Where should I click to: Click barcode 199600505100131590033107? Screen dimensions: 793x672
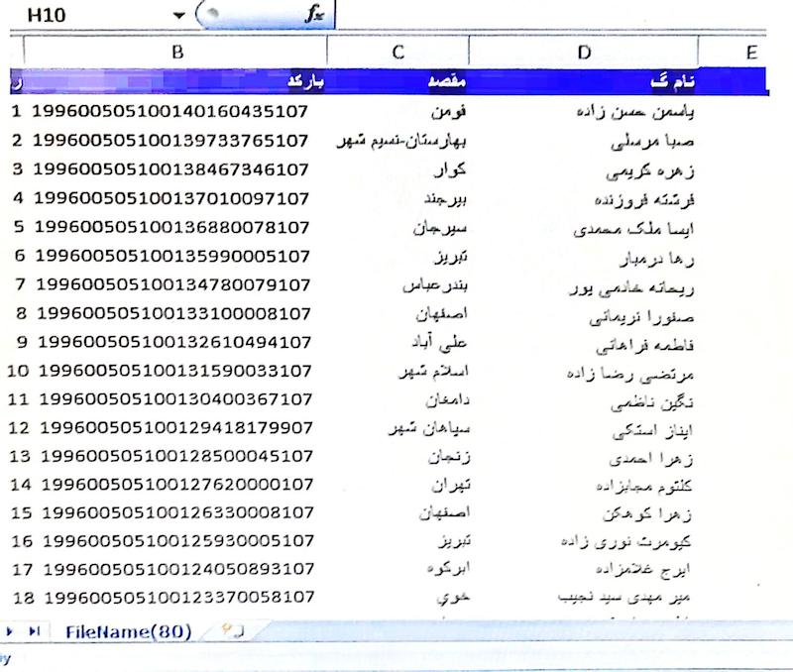(175, 371)
